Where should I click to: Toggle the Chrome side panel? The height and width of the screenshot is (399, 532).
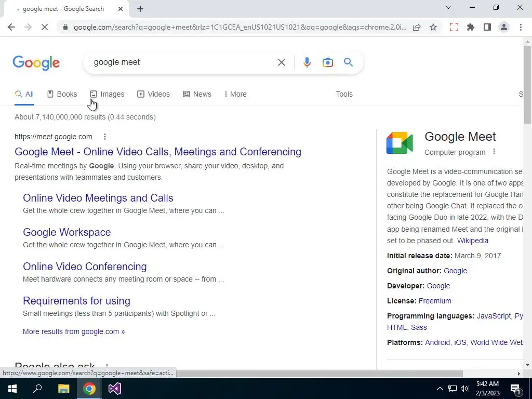click(487, 27)
